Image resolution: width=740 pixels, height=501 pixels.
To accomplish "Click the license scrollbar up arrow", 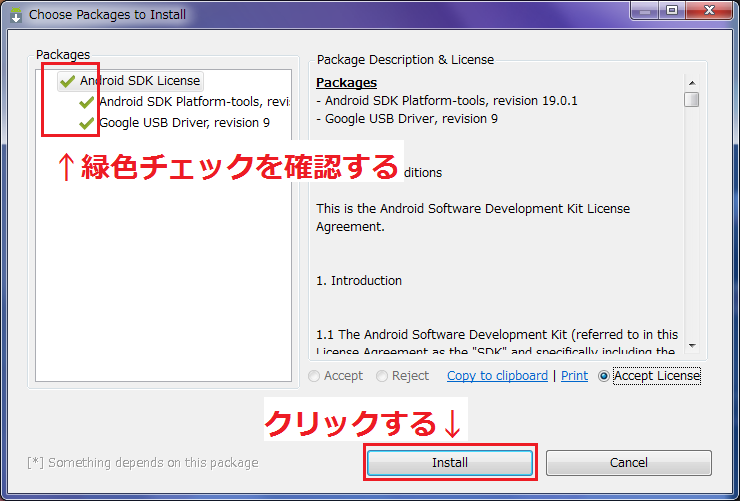I will click(692, 83).
